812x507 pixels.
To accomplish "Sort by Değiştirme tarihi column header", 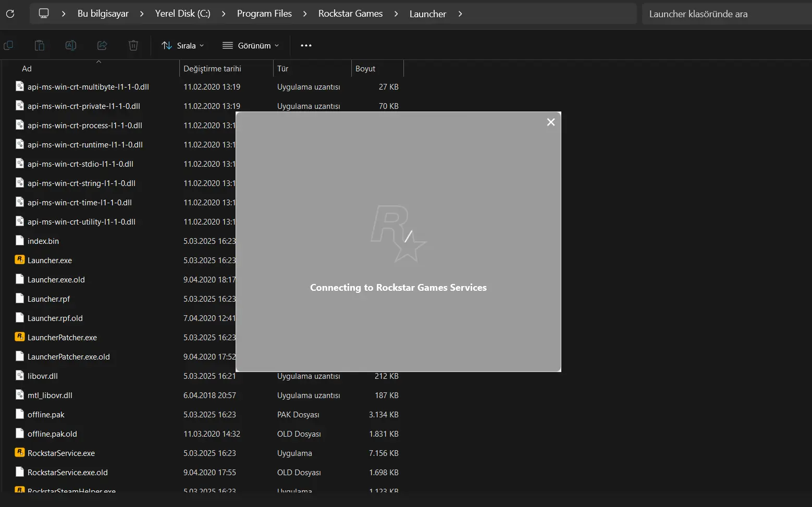I will (x=212, y=69).
